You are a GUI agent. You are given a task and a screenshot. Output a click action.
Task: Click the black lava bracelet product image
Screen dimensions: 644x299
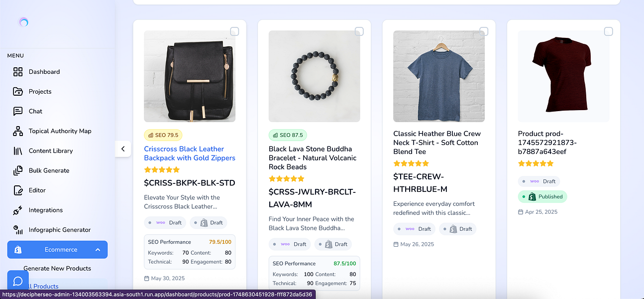coord(314,76)
